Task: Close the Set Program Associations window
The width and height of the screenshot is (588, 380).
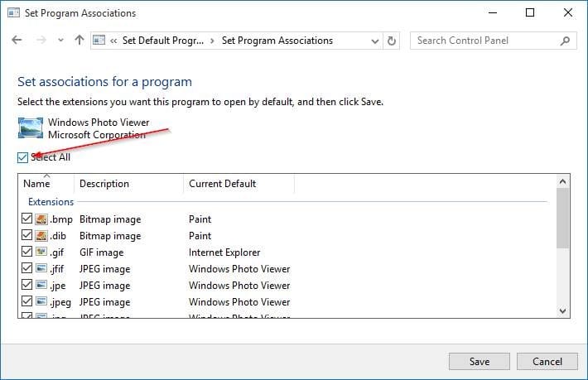Action: tap(568, 12)
